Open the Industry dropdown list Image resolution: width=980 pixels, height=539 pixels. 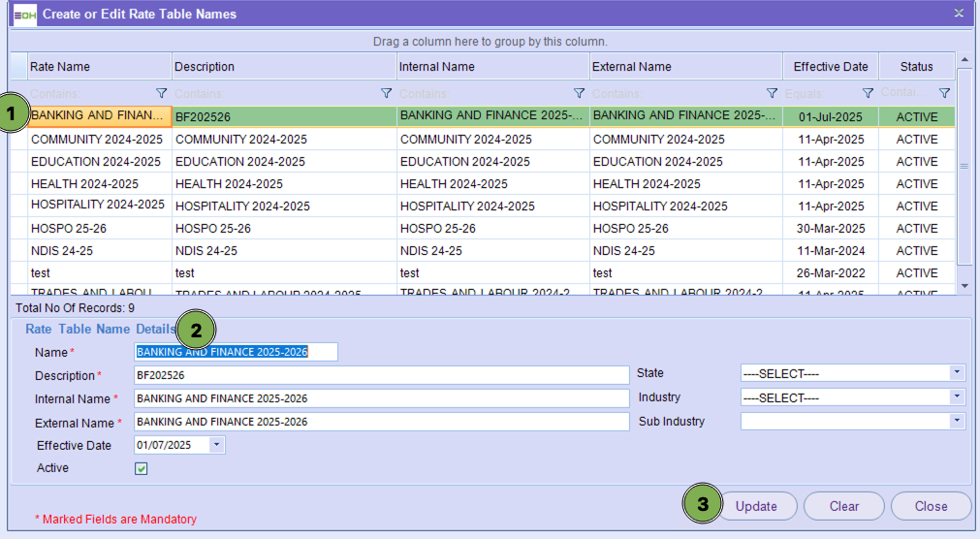[x=957, y=397]
